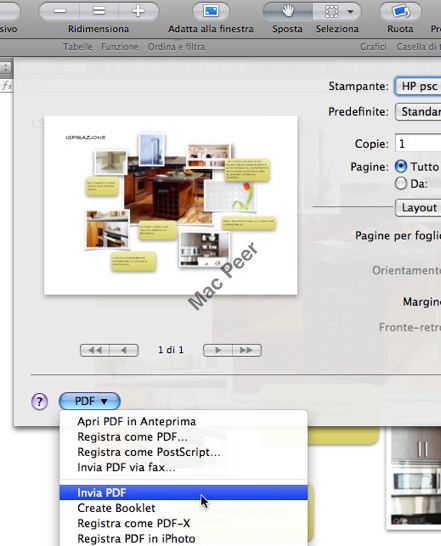The height and width of the screenshot is (546, 441).
Task: Open the Layout options dropdown
Action: tap(418, 208)
